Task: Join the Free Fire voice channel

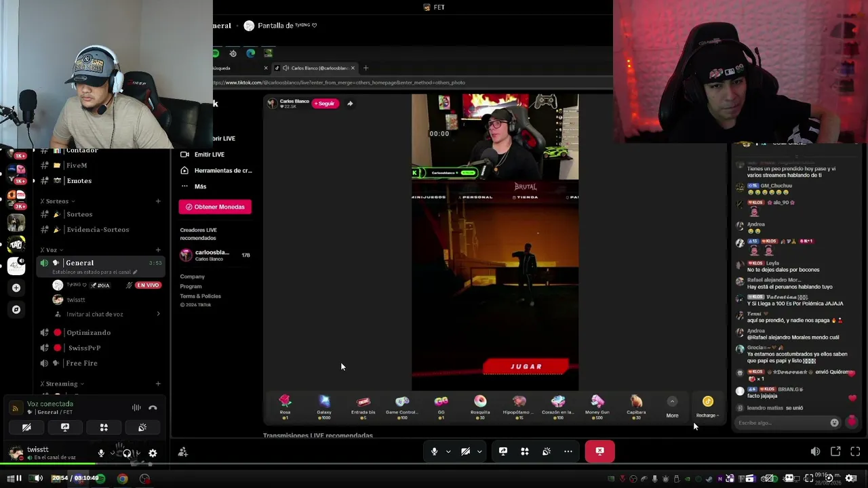Action: [81, 363]
